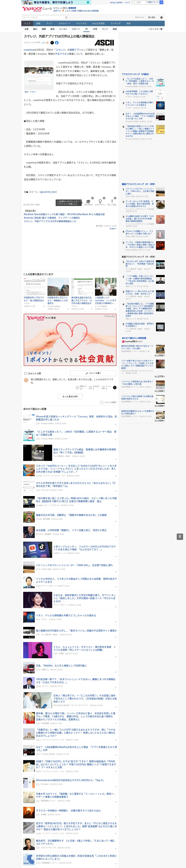This screenshot has width=186, height=868.
Task: Open paid article ソフトウェア株急落の次に何が来る
Action: (137, 383)
